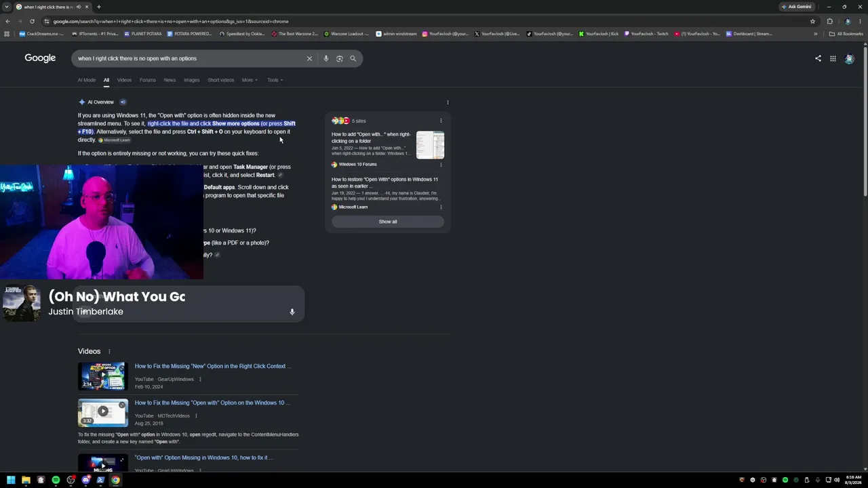Screen dimensions: 868x488
Task: Open the PLANET POTARA bookmark
Action: (x=142, y=34)
